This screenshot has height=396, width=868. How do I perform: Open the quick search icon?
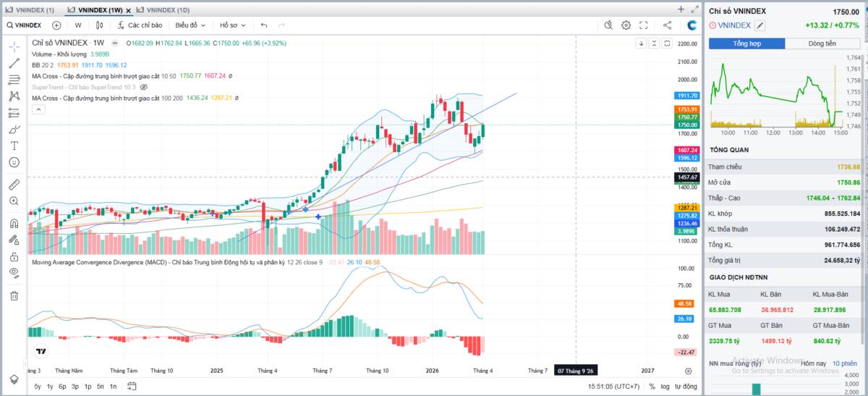coord(609,25)
